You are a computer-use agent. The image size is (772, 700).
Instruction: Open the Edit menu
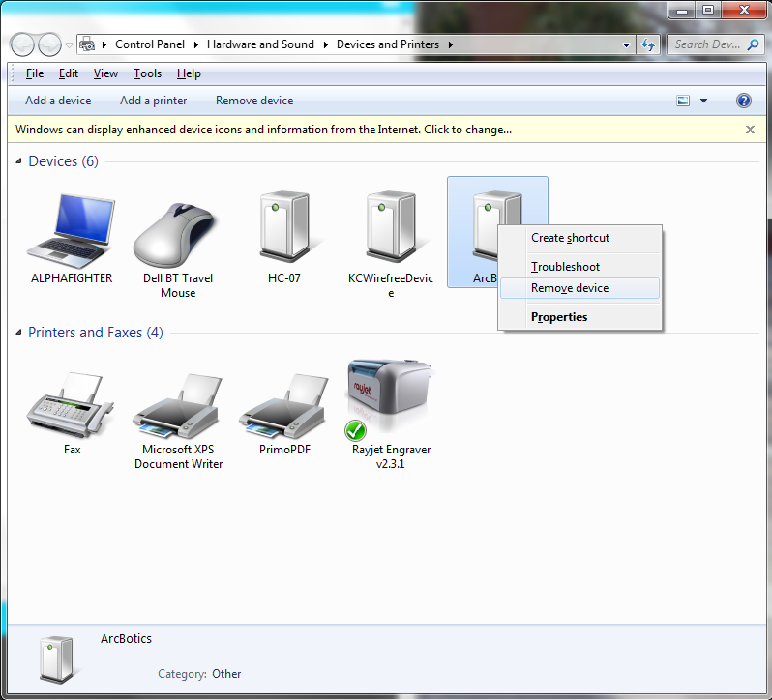(69, 73)
